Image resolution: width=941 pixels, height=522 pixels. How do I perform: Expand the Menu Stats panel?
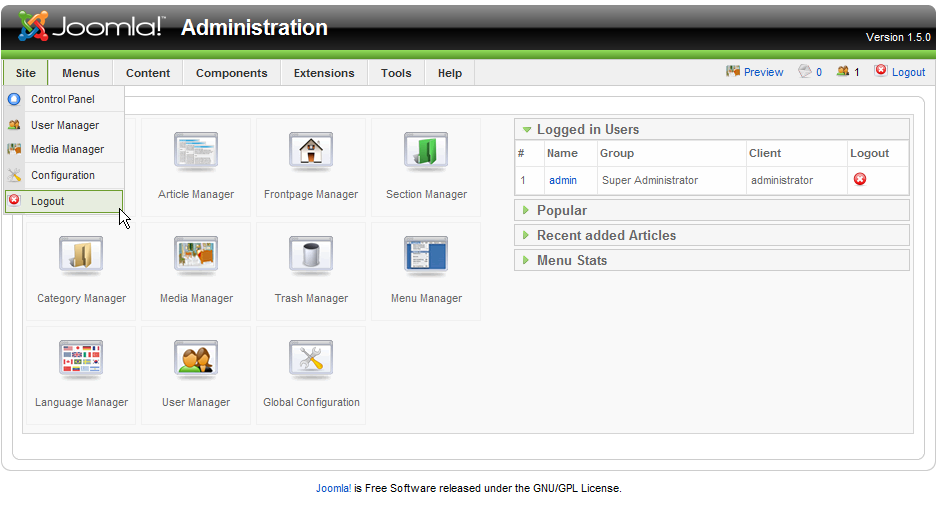click(571, 261)
